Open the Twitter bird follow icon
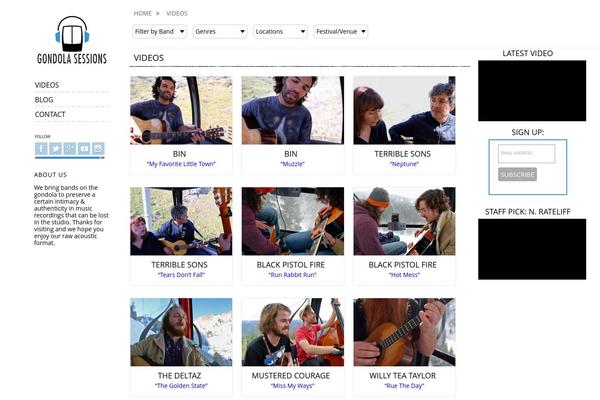Image resolution: width=600 pixels, height=400 pixels. point(55,149)
